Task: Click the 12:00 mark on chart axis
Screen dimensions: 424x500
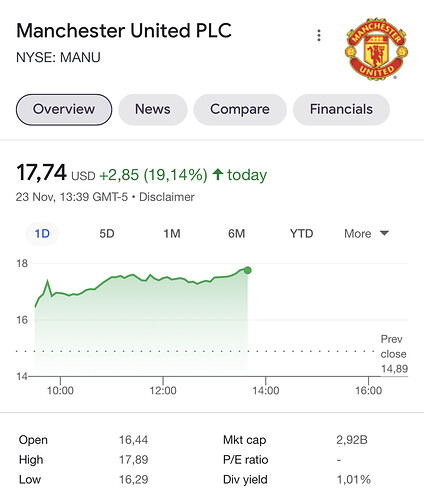Action: click(163, 390)
